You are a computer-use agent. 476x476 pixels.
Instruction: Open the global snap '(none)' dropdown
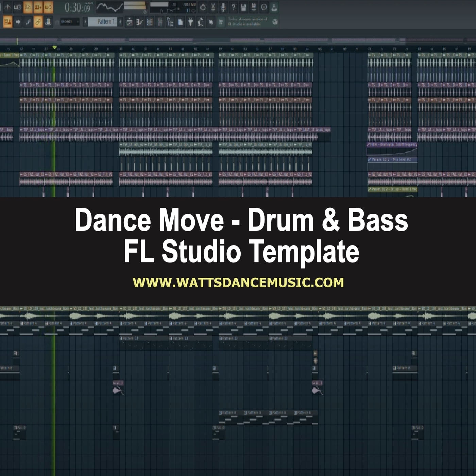click(70, 22)
